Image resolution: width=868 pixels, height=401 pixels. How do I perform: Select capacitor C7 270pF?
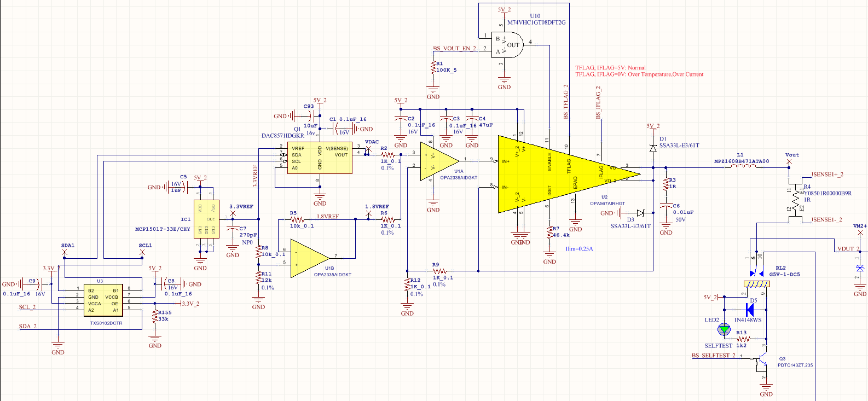233,229
